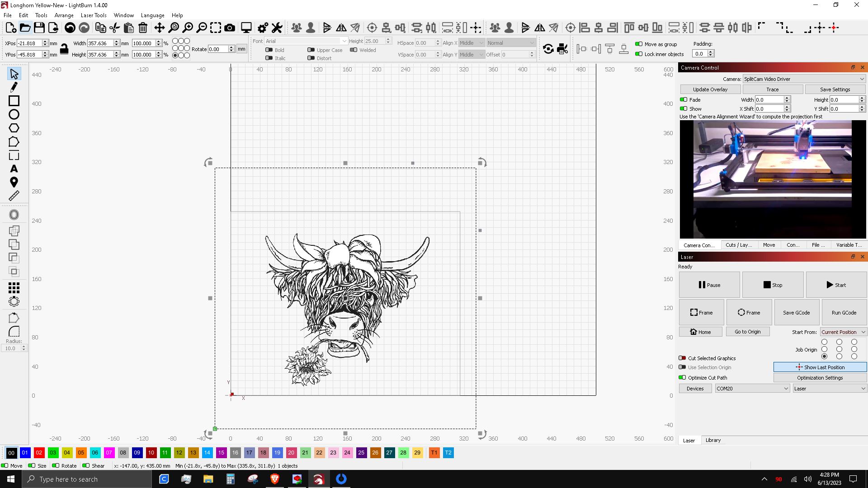Screen dimensions: 868x488
Task: Open the Start From dropdown
Action: point(843,332)
